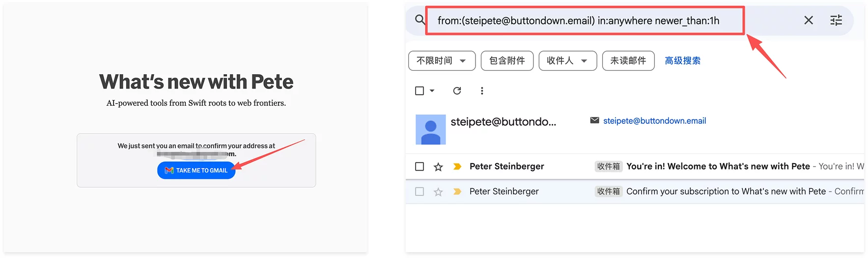Screen dimensions: 868x258
Task: Select the "Confirm your subscription" email checkbox
Action: click(420, 192)
